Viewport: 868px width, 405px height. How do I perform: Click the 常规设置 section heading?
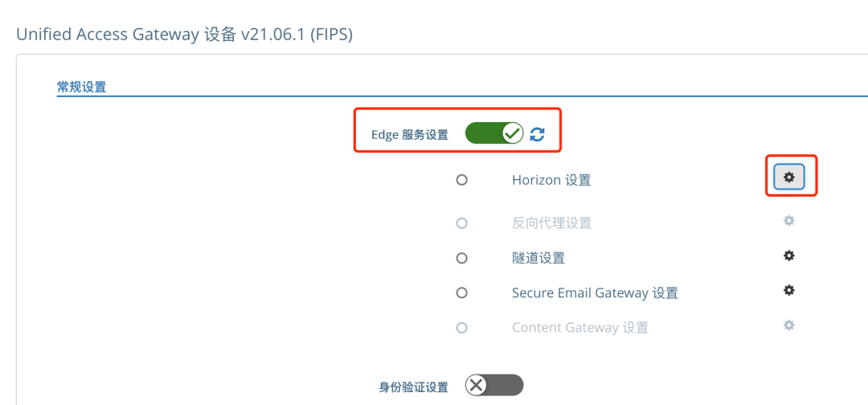point(81,87)
